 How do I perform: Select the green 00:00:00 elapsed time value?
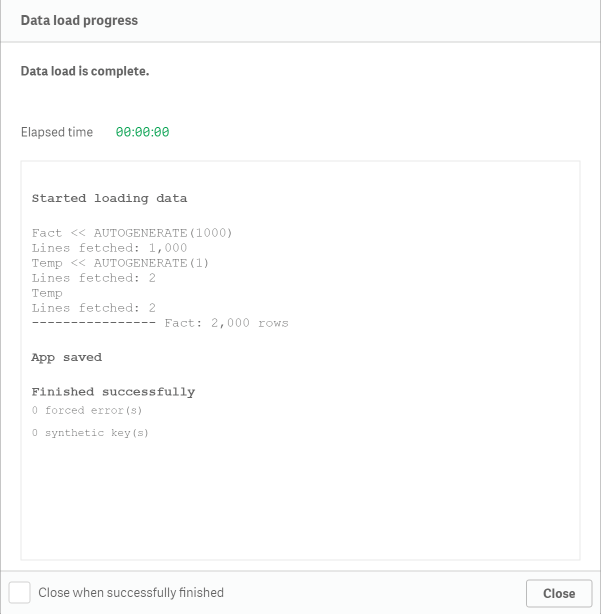[x=143, y=132]
